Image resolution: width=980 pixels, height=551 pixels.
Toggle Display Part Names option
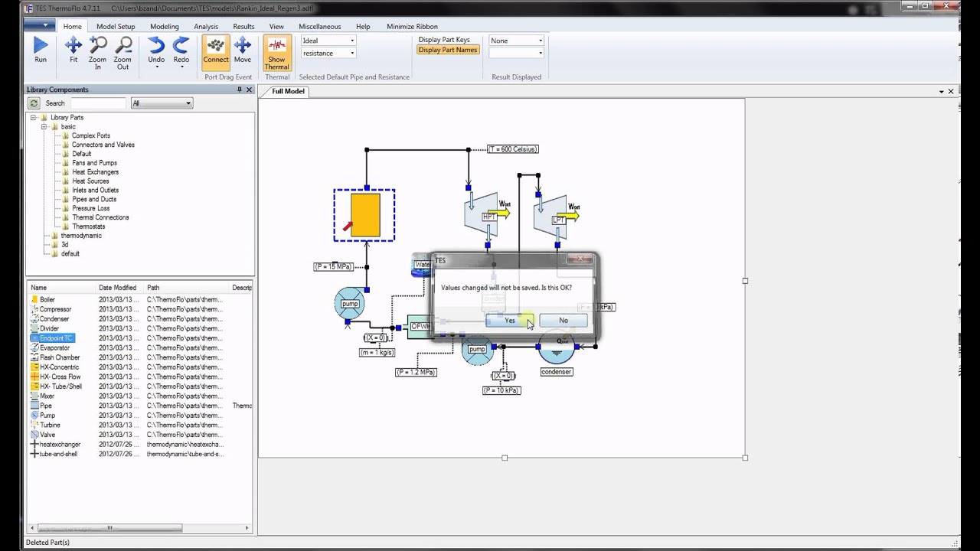(448, 51)
